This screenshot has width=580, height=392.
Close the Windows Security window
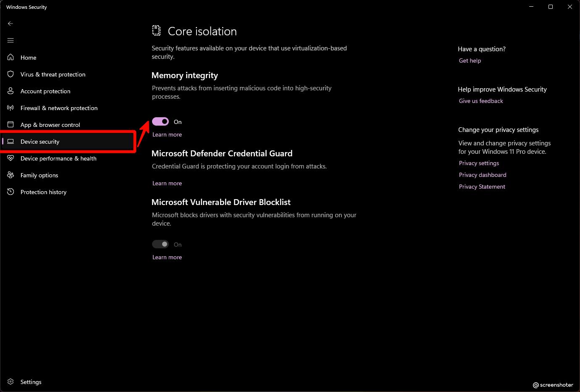[570, 7]
